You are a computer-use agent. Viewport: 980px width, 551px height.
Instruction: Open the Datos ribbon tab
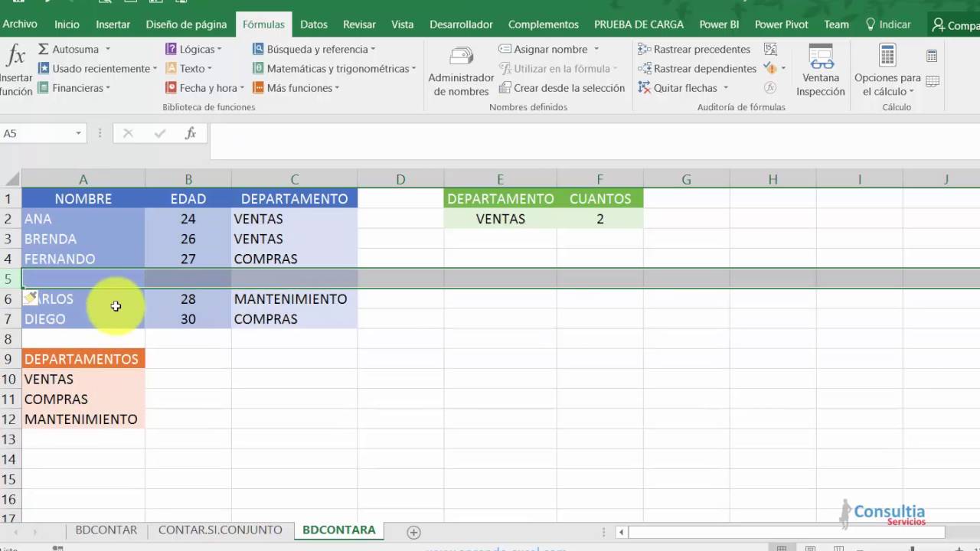click(x=314, y=24)
